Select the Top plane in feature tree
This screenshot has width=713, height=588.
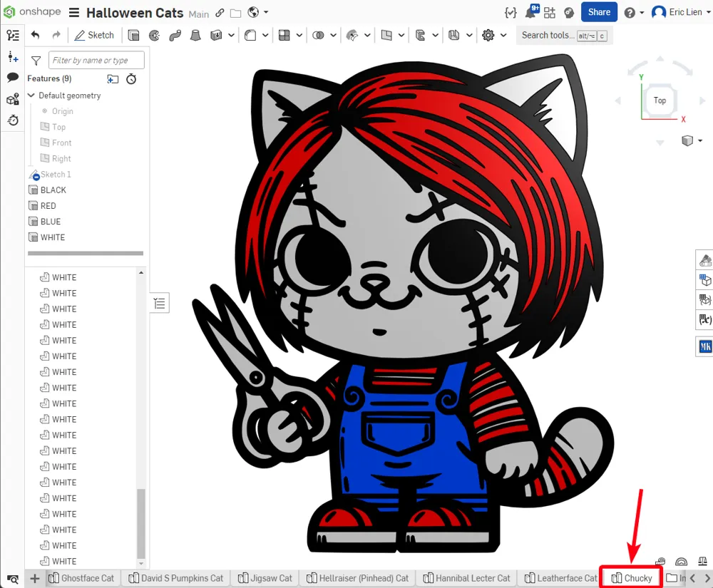(x=58, y=128)
